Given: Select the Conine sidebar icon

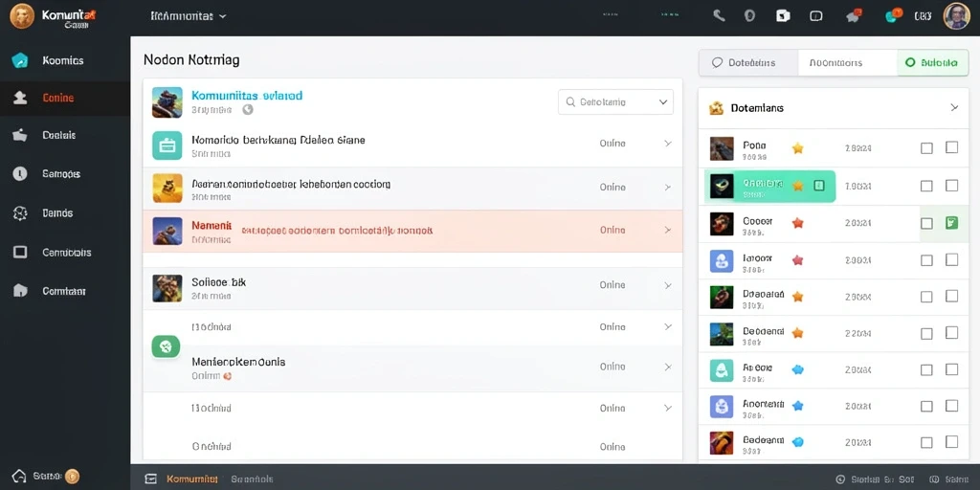Looking at the screenshot, I should 20,98.
